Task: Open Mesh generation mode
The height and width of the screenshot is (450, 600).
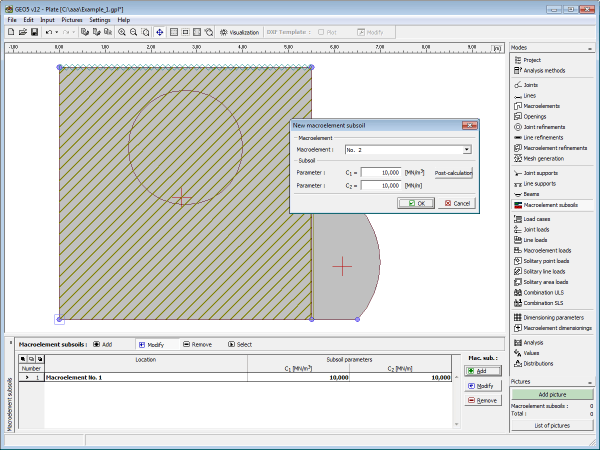Action: [x=543, y=158]
